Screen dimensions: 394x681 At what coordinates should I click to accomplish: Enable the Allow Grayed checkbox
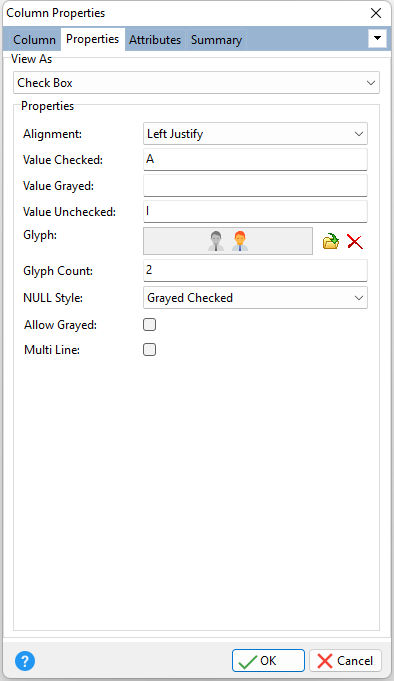pyautogui.click(x=149, y=324)
